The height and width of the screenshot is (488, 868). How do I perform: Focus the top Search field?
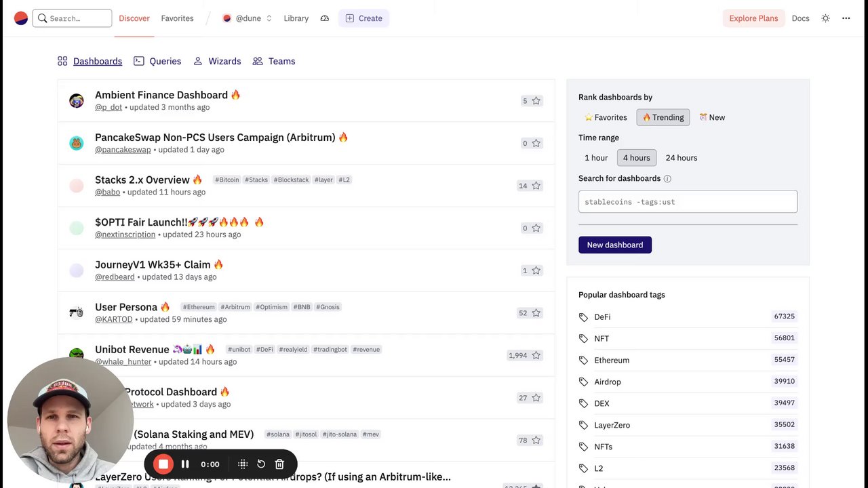pos(72,18)
